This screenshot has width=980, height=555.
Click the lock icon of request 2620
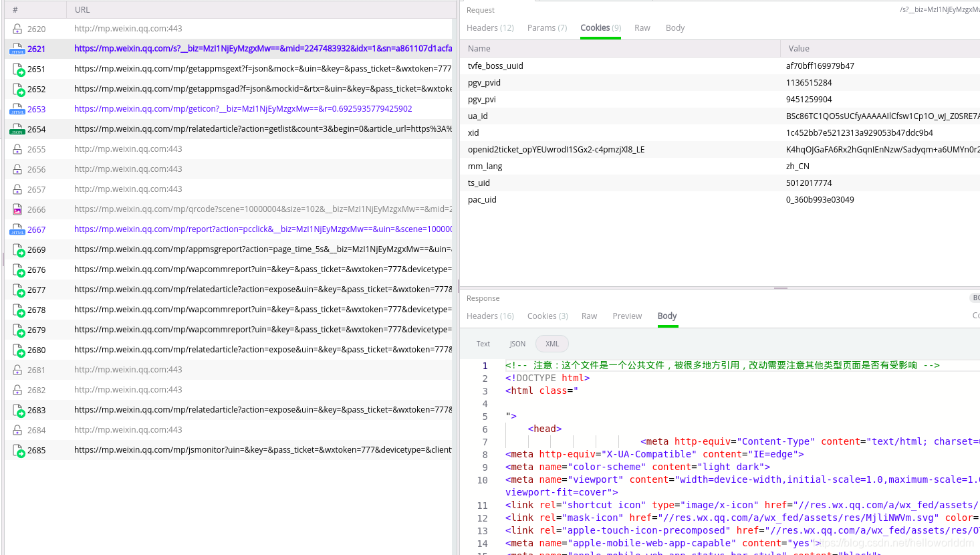coord(17,29)
